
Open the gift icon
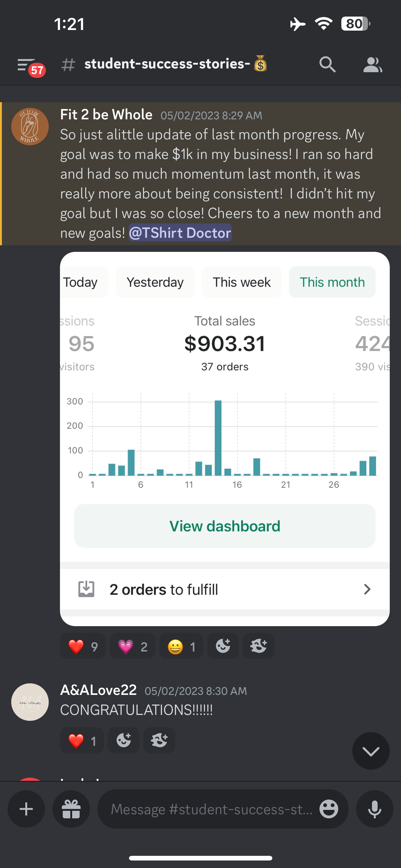[72, 809]
